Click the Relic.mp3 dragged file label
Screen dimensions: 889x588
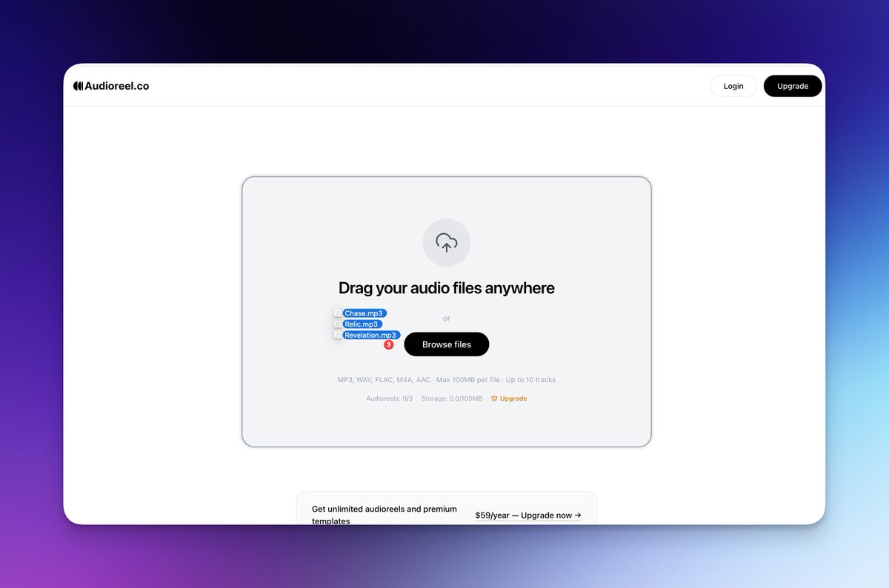(362, 324)
